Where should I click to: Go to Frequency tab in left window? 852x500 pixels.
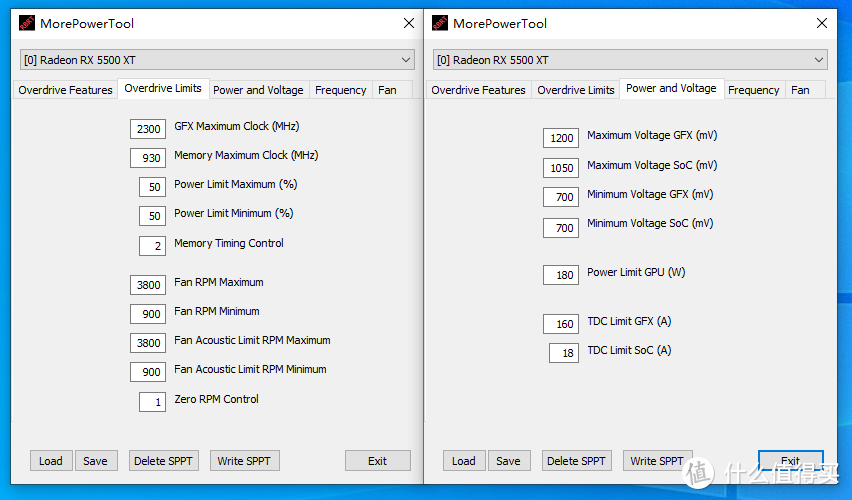[x=341, y=90]
